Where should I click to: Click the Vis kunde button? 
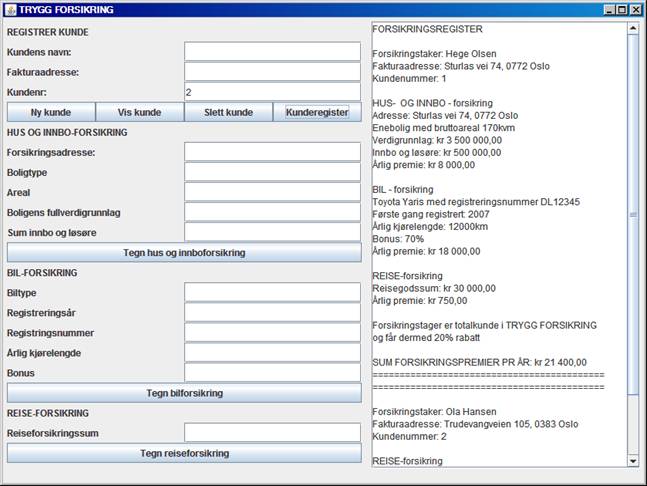coord(139,112)
